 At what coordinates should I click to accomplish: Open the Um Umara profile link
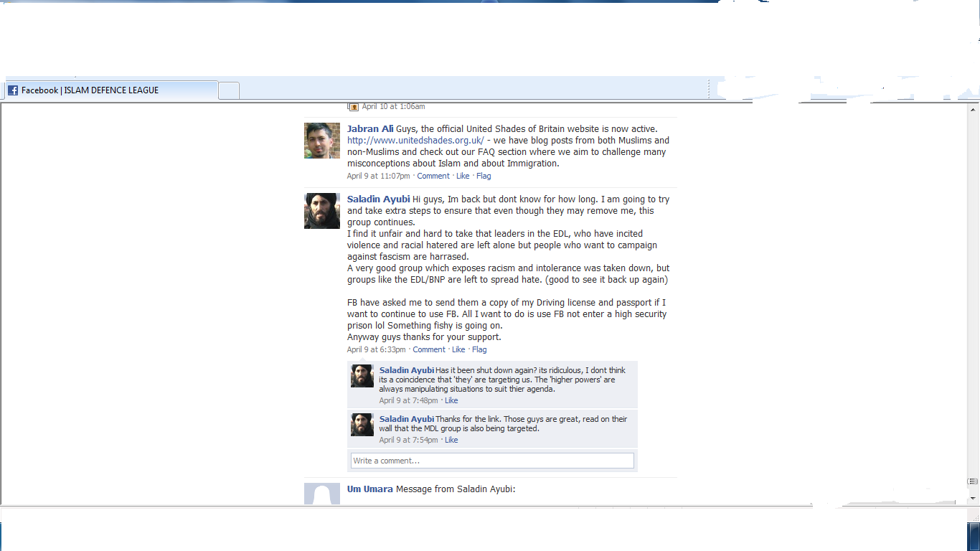click(x=369, y=489)
